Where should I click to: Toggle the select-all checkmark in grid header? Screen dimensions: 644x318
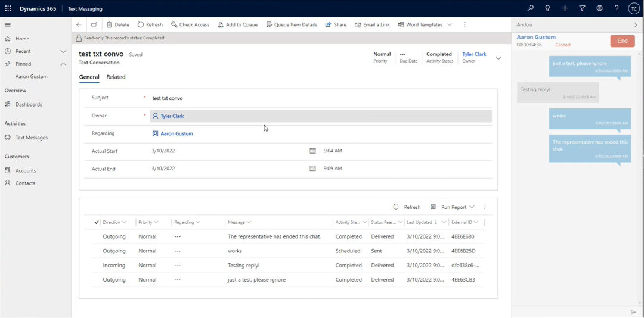(x=97, y=222)
